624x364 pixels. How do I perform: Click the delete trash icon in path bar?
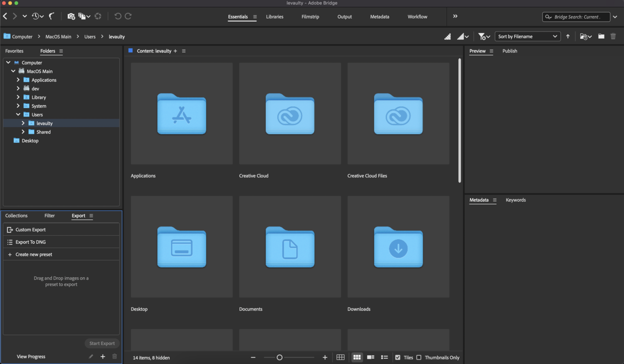[x=613, y=37]
